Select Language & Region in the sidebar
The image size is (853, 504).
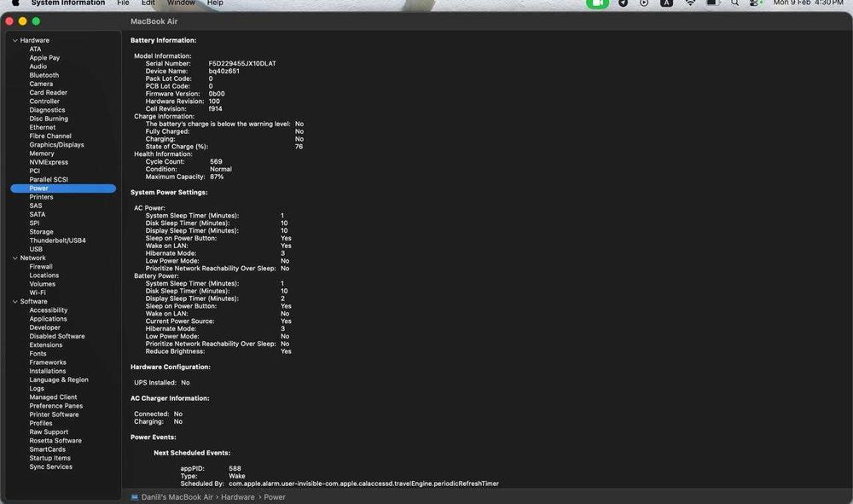59,379
